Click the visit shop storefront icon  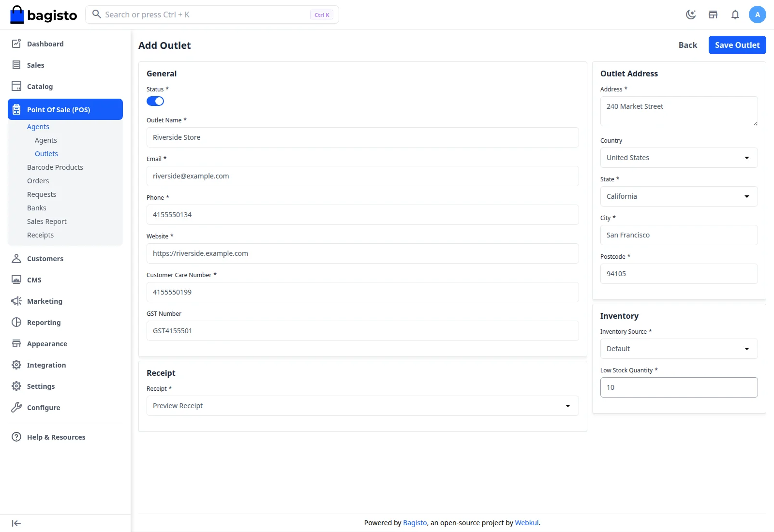pos(713,15)
